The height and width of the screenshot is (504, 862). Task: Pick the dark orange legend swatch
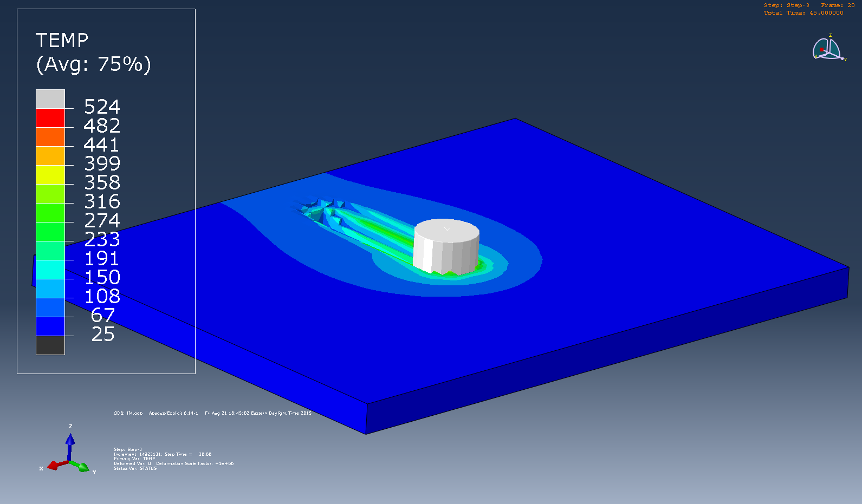tap(50, 137)
